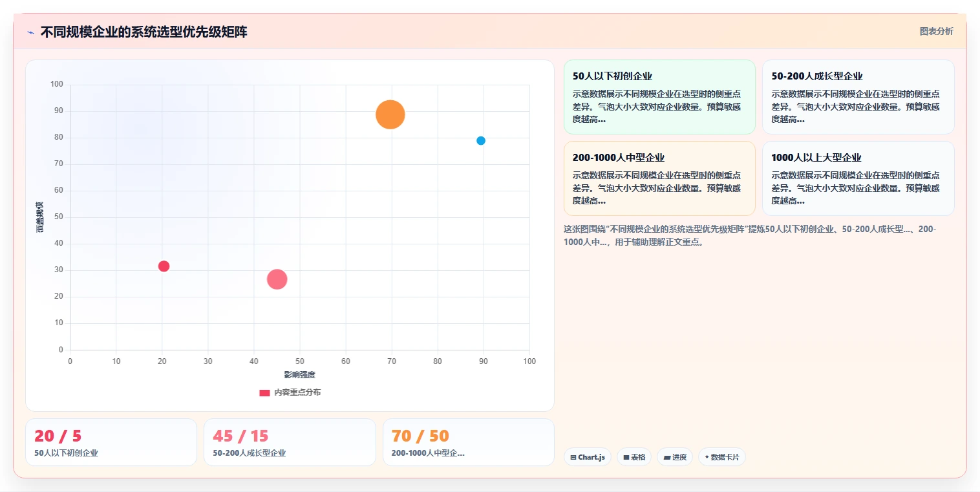Toggle the 内容重点分布 legend swatch
This screenshot has width=980, height=492.
tap(264, 392)
